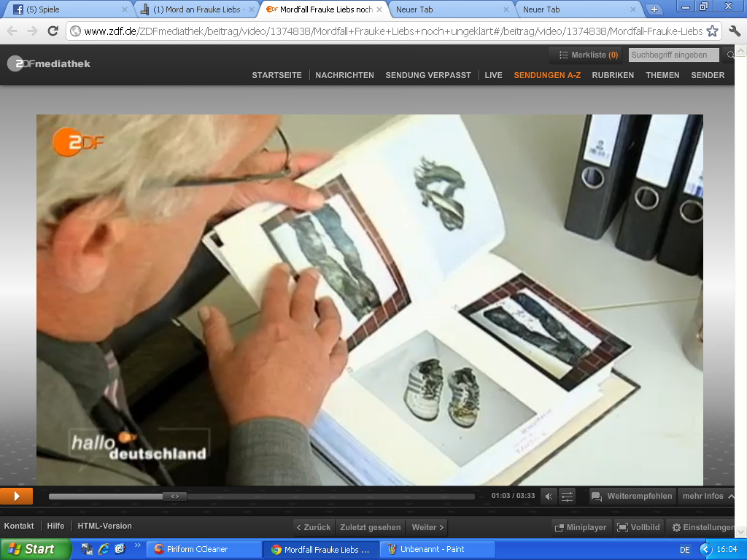Open video quality settings icon
This screenshot has width=747, height=560.
568,496
